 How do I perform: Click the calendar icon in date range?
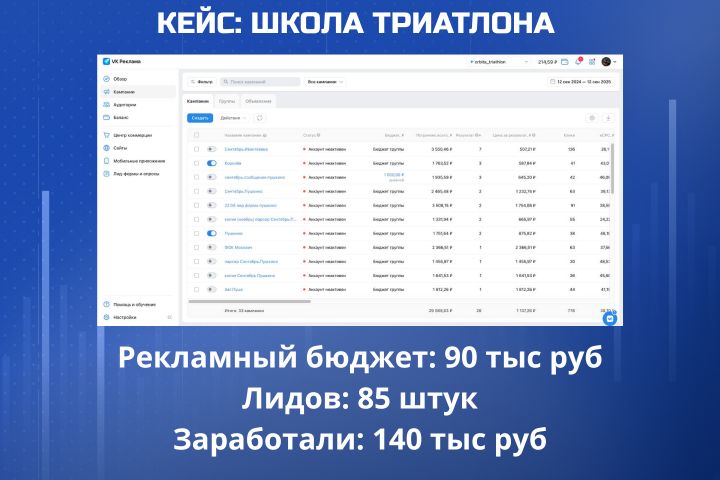[552, 82]
